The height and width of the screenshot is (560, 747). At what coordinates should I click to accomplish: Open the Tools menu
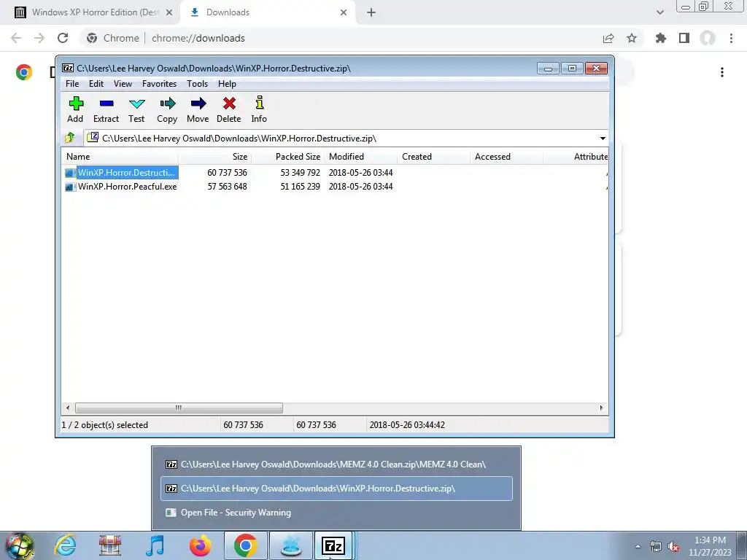coord(197,84)
